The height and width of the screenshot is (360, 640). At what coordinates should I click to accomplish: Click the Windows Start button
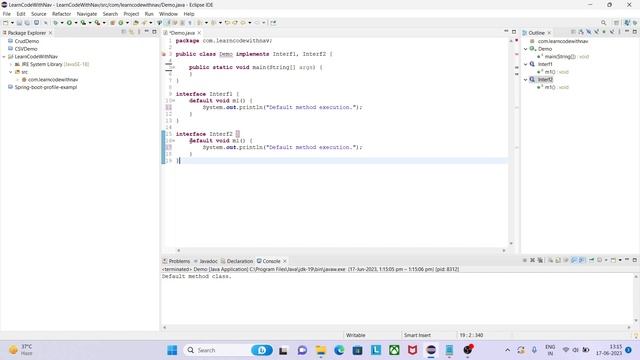tap(172, 350)
